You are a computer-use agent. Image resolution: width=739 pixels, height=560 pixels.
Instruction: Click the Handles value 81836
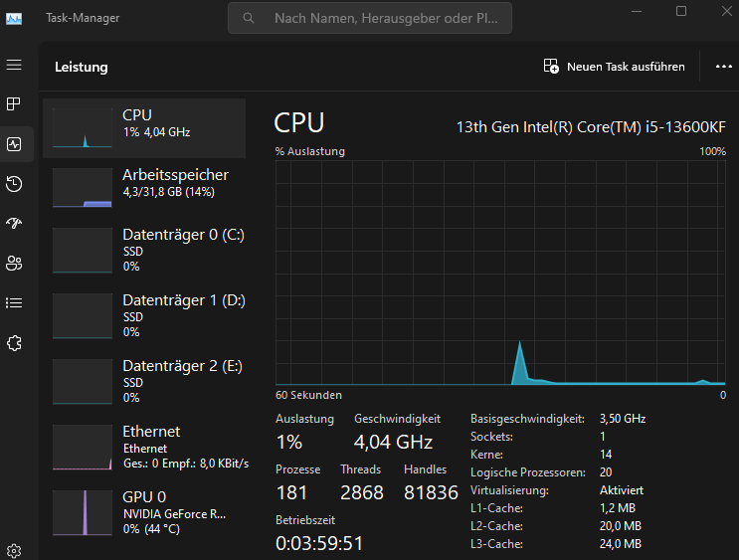[x=431, y=492]
